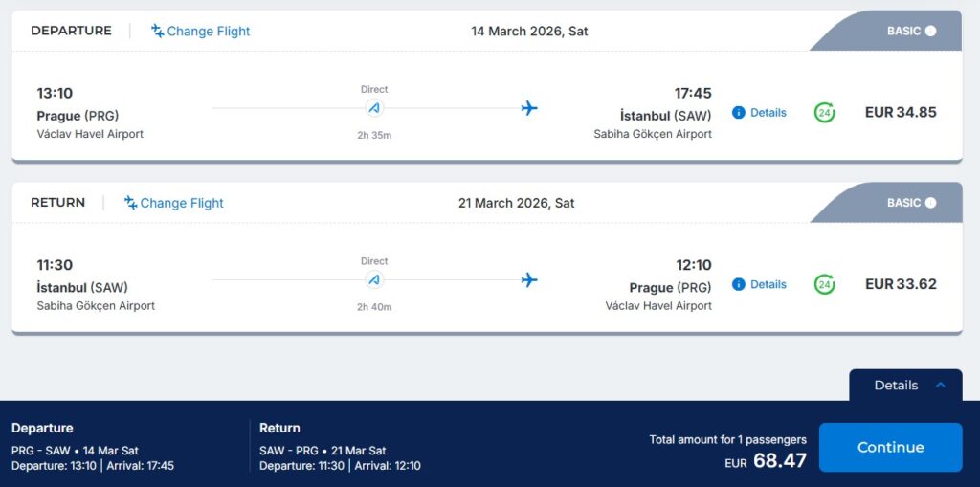Click the return flight info icon
The image size is (980, 487).
click(x=738, y=284)
